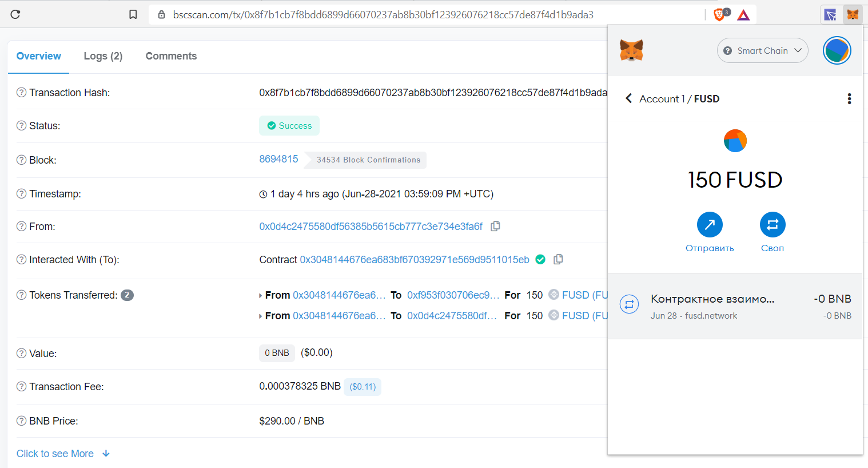This screenshot has width=868, height=468.
Task: Click second transfer sender 0x3048144676ea6… link
Action: pos(339,316)
